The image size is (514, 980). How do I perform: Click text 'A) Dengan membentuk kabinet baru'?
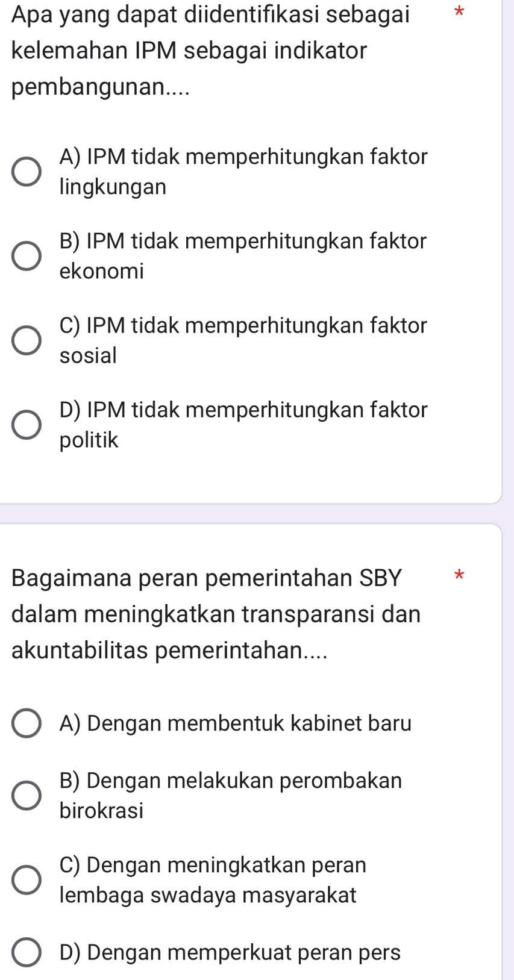[236, 723]
